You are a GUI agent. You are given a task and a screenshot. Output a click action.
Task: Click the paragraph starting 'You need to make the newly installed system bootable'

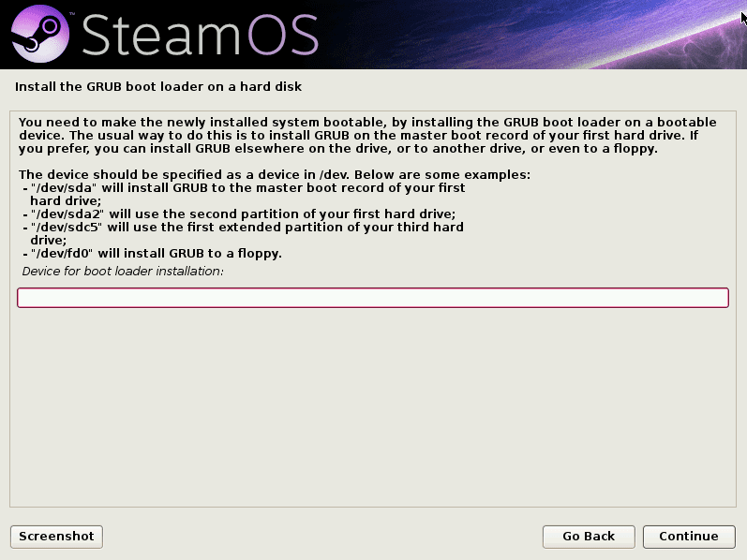click(x=367, y=135)
